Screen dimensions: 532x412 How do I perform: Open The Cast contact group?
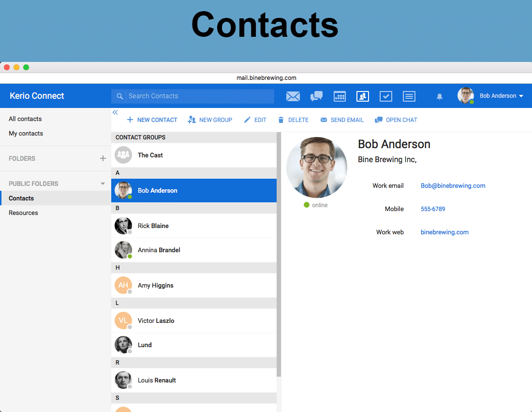pos(194,155)
